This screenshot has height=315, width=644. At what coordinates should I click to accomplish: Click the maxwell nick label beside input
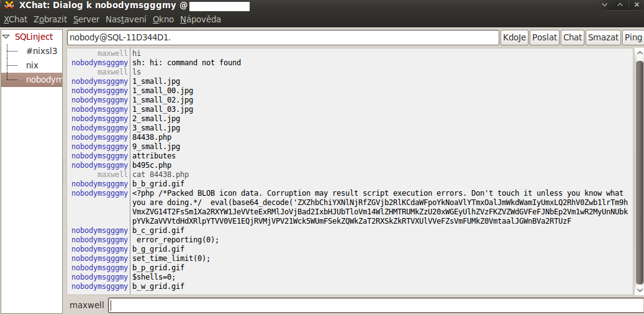tap(87, 305)
